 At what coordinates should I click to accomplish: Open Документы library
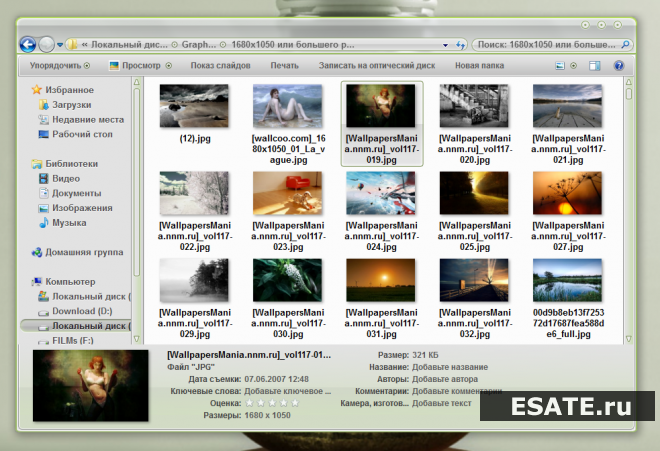tap(77, 193)
